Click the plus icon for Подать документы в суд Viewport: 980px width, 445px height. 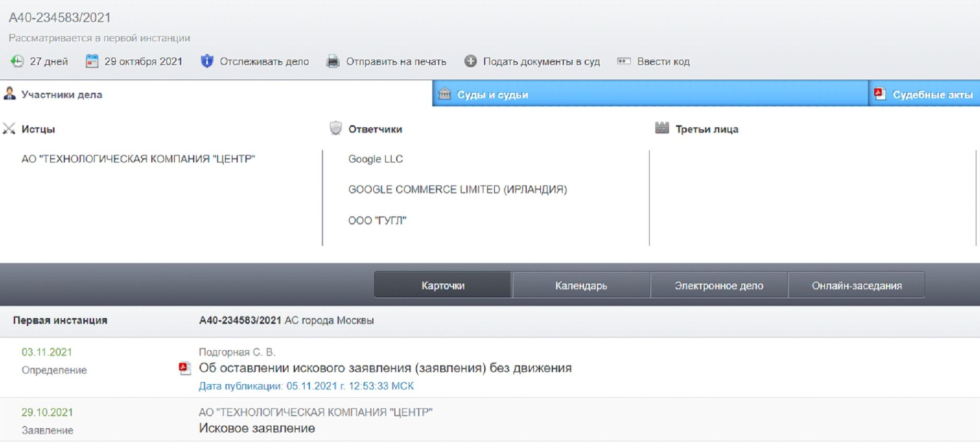471,61
